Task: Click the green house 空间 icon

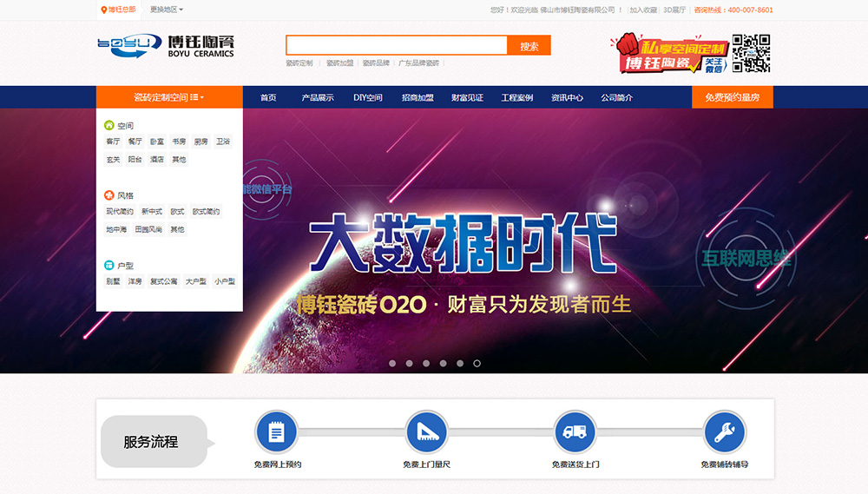Action: (109, 126)
